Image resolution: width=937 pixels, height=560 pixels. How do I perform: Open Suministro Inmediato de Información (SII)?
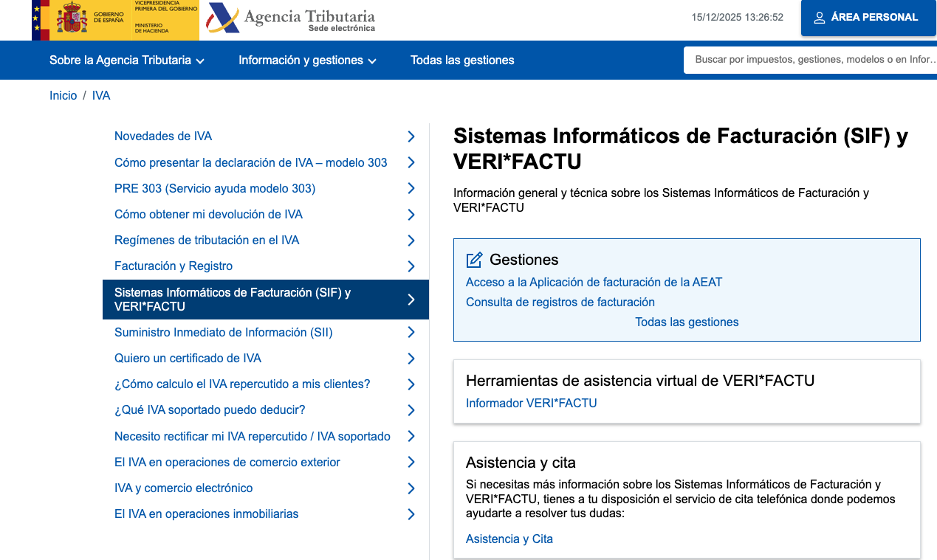(x=224, y=332)
